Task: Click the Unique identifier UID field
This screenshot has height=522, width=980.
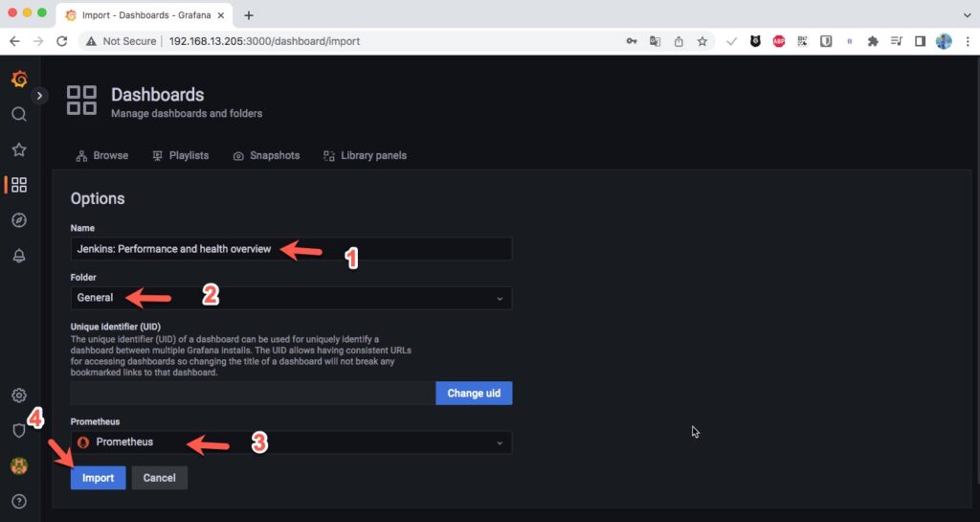Action: click(253, 394)
